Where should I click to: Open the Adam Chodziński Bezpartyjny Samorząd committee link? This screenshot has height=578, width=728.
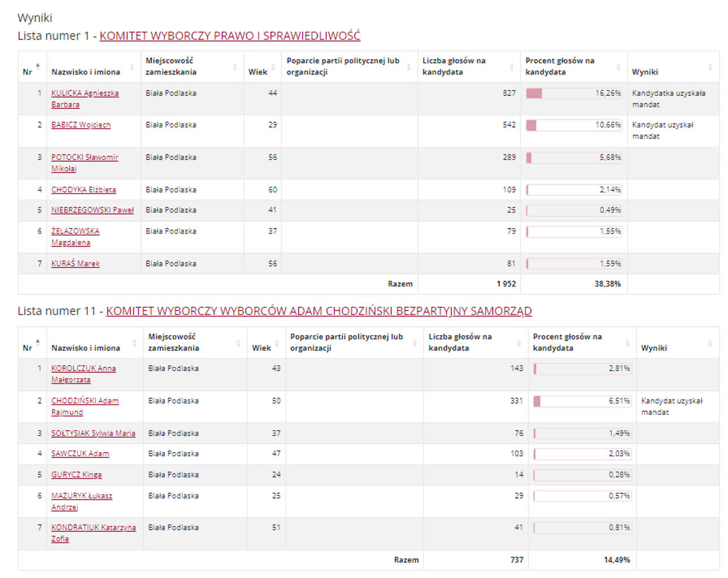[319, 311]
